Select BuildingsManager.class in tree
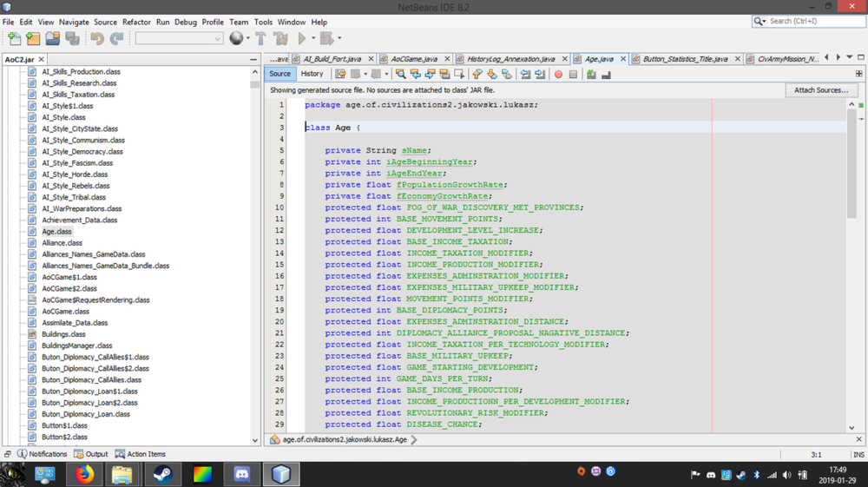The height and width of the screenshot is (487, 868). coord(77,346)
